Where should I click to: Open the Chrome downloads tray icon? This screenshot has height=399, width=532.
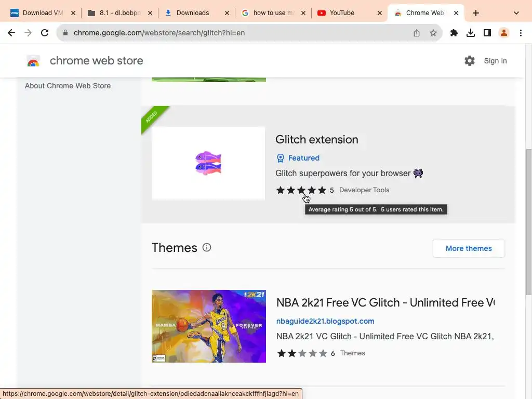click(x=471, y=33)
